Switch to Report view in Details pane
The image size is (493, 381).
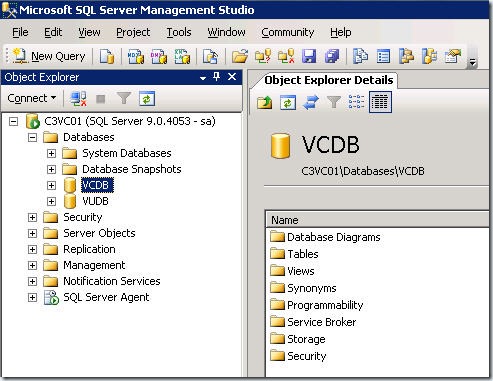click(380, 102)
